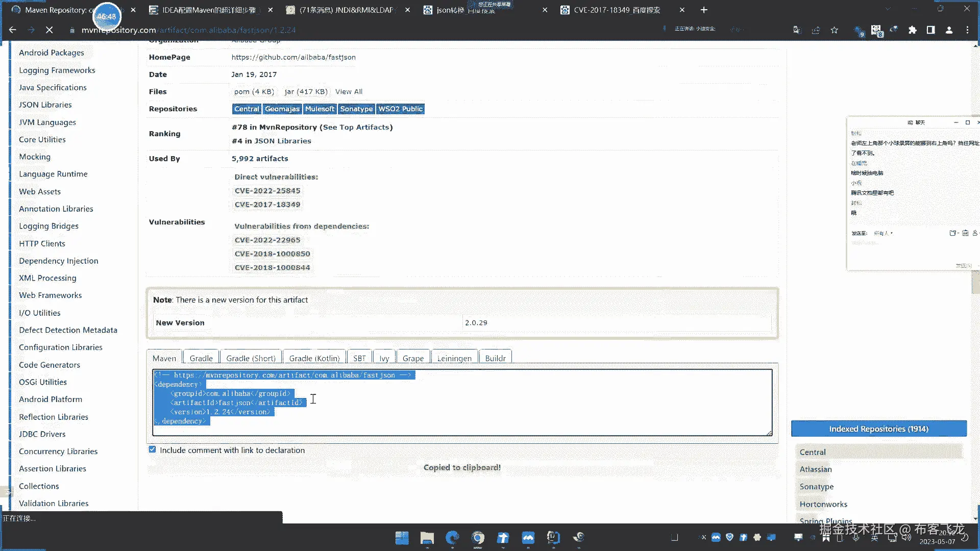Open the browser extensions puzzle icon
Viewport: 980px width, 551px height.
coord(912,30)
